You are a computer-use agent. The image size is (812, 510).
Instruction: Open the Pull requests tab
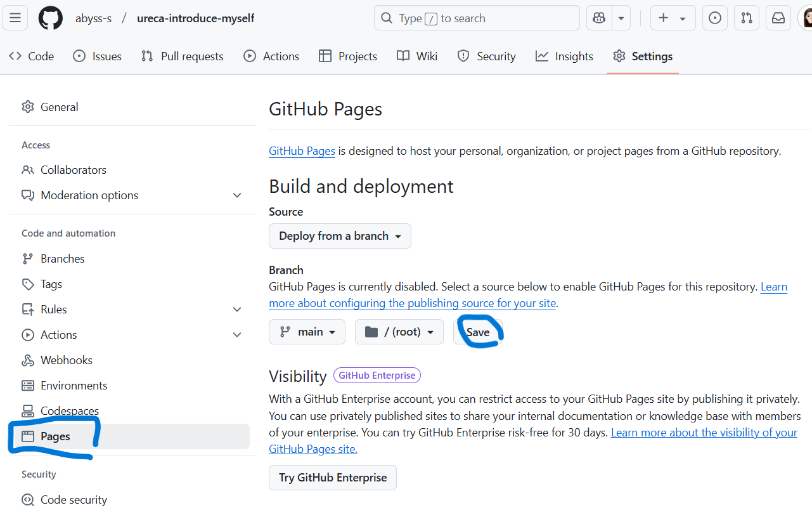coord(183,56)
